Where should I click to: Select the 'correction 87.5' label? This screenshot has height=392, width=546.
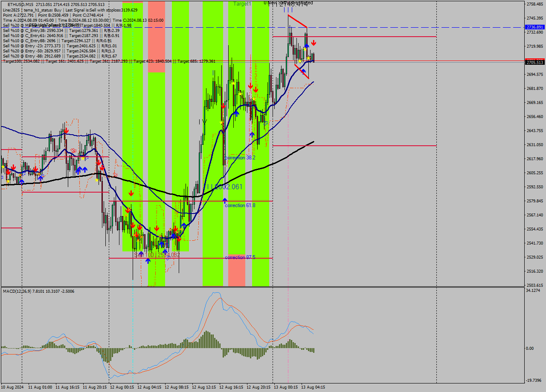(x=240, y=257)
